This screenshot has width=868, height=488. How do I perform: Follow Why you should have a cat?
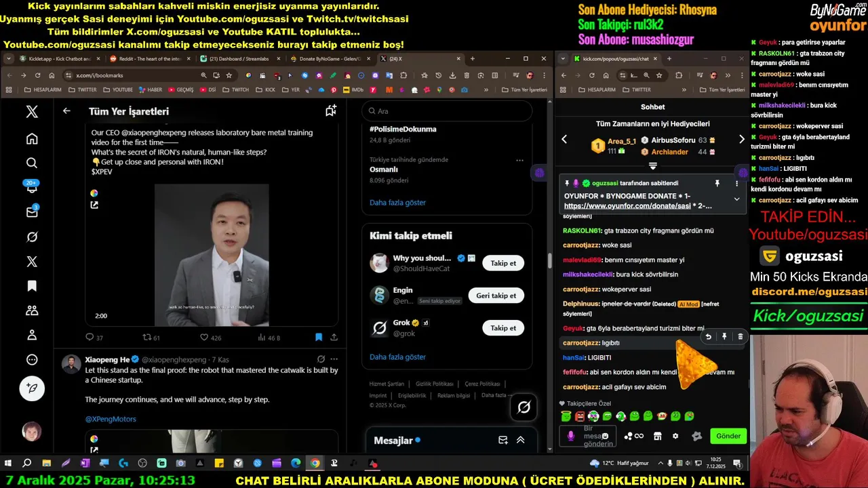click(x=503, y=263)
